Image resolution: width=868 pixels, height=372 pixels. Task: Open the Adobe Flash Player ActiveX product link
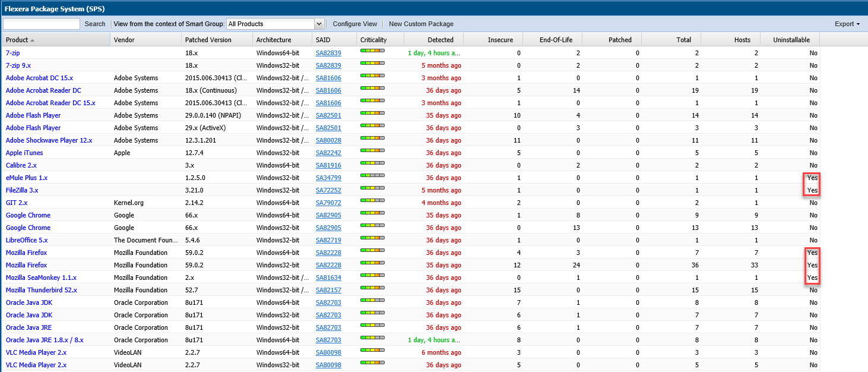33,128
